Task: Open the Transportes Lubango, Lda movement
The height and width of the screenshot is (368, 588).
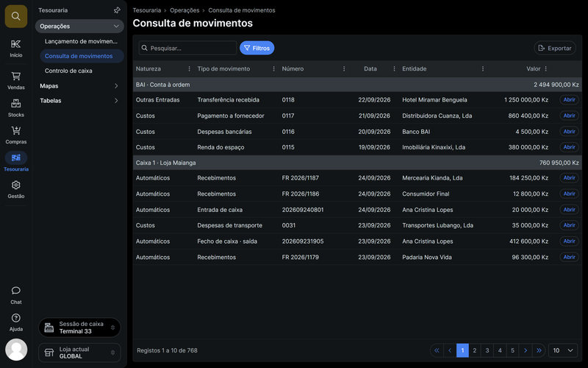Action: click(x=569, y=225)
